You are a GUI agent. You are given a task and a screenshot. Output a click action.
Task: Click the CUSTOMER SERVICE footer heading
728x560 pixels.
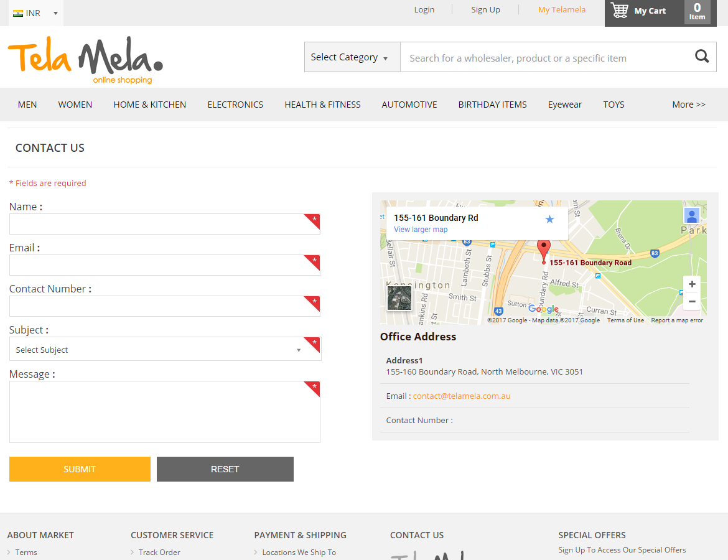pos(172,535)
